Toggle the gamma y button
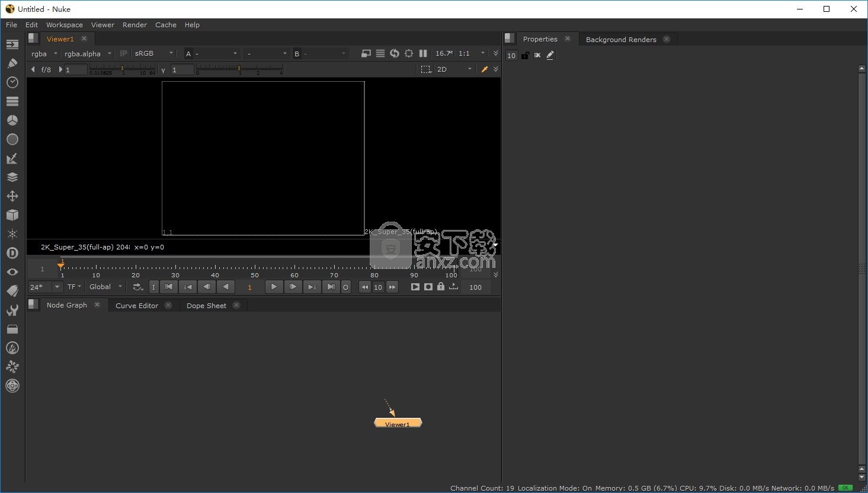Screen dimensions: 868x493 click(163, 70)
